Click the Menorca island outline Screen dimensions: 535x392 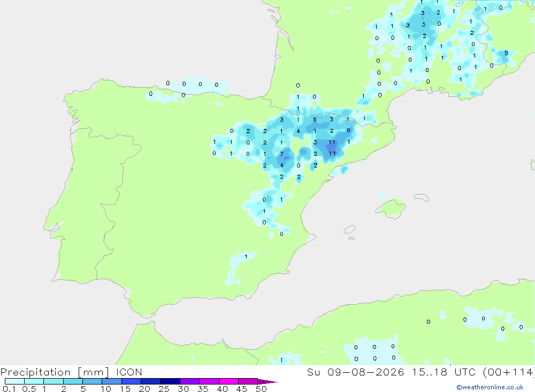tap(422, 197)
